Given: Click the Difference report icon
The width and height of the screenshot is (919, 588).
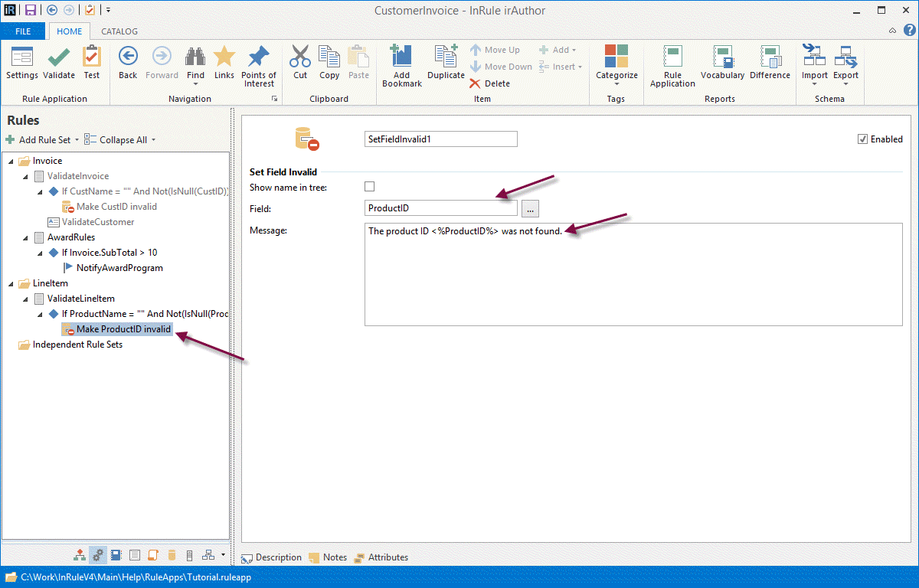Looking at the screenshot, I should [x=770, y=57].
